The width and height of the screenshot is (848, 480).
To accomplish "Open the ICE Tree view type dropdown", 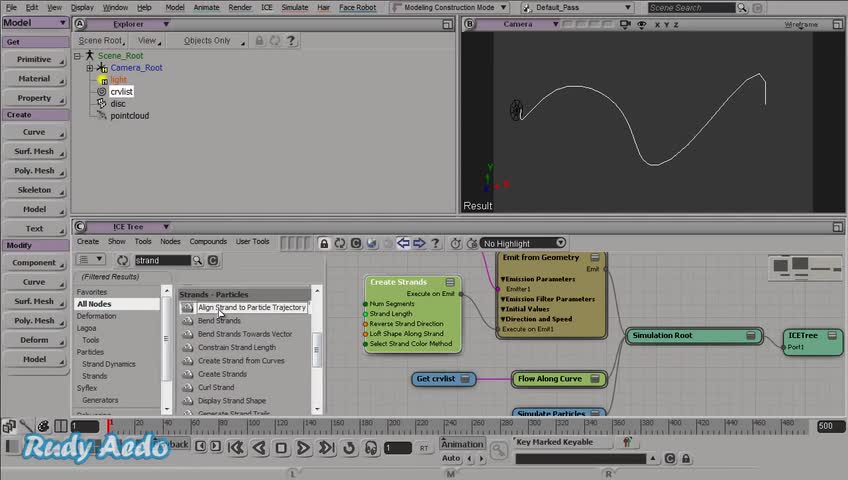I will tap(166, 227).
